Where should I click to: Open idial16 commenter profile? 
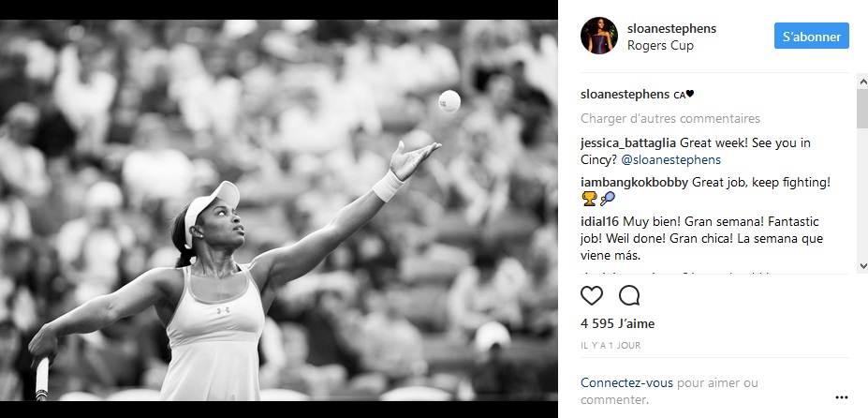[600, 222]
